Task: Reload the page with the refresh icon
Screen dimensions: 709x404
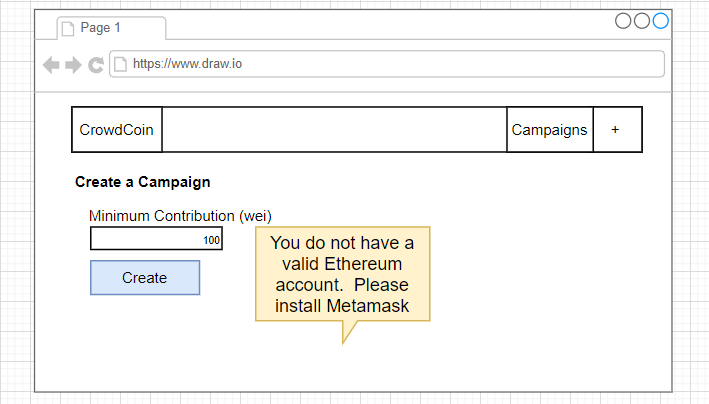Action: coord(96,65)
